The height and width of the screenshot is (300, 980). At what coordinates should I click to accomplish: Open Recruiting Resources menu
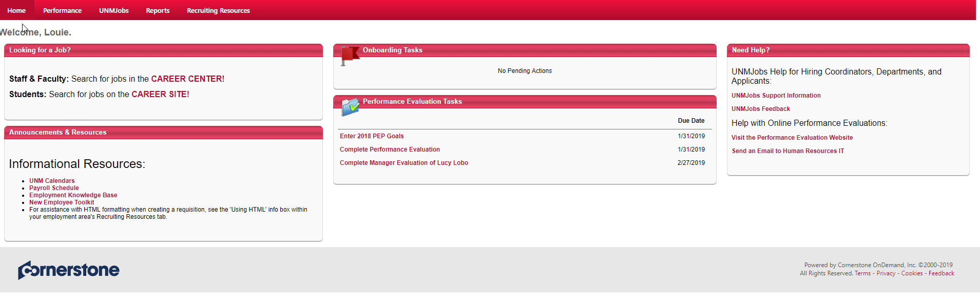click(x=218, y=10)
